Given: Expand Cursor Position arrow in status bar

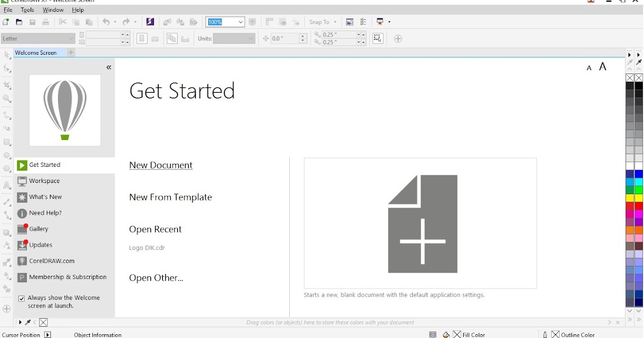Looking at the screenshot, I should [x=48, y=335].
